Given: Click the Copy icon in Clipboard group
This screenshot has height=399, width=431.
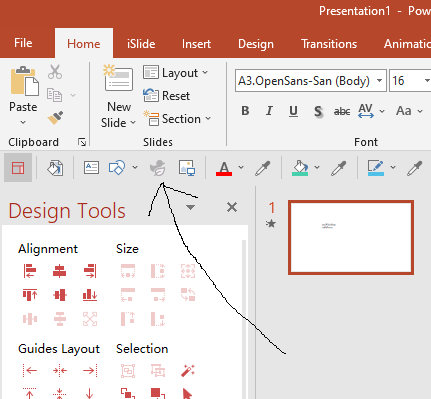Looking at the screenshot, I should (54, 95).
